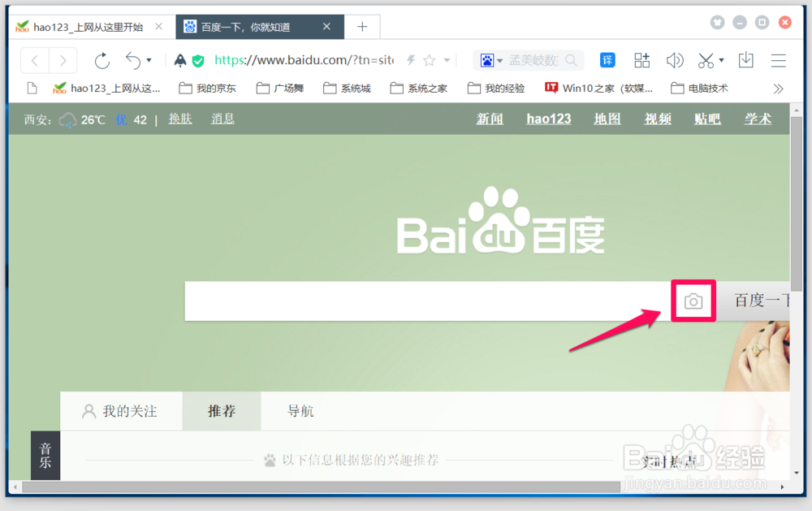
Task: Open the 音乐 side panel
Action: [45, 456]
